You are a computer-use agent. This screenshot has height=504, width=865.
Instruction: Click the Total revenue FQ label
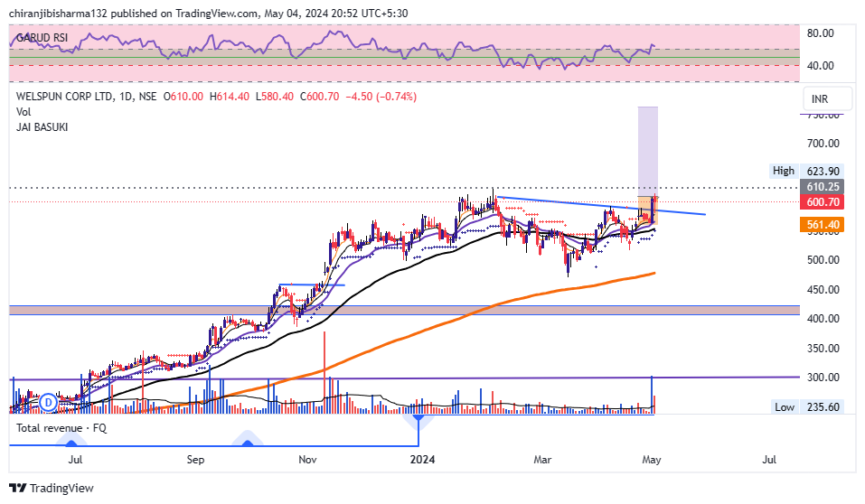point(61,428)
